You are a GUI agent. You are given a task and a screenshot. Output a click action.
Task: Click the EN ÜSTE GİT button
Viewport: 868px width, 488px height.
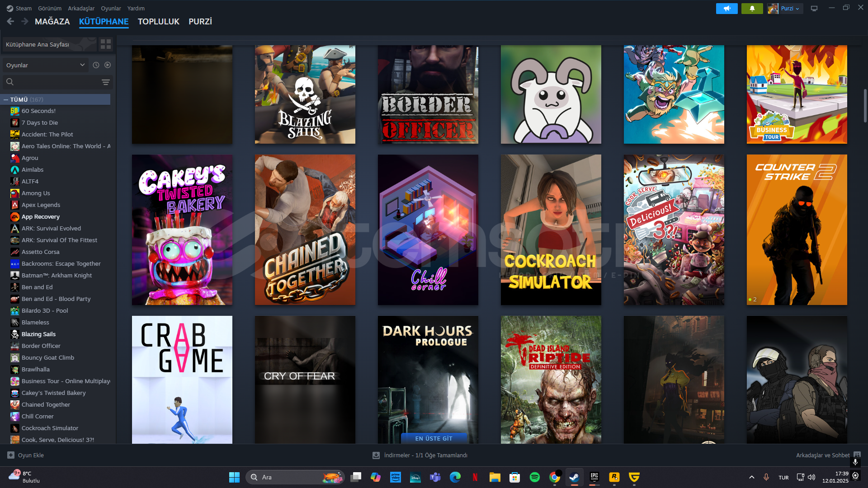pyautogui.click(x=434, y=438)
